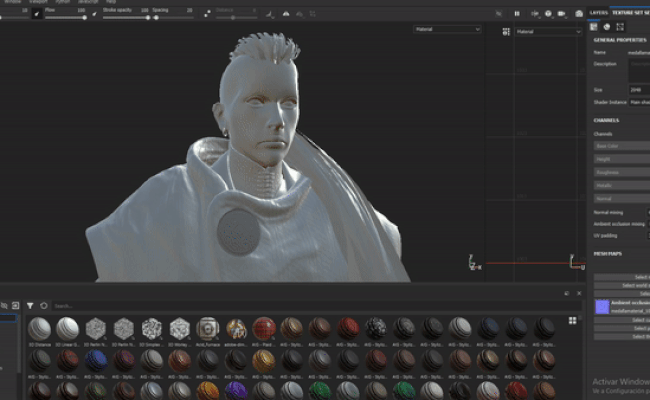
Task: Select the Acid_furnace material thumbnail
Action: 207,329
